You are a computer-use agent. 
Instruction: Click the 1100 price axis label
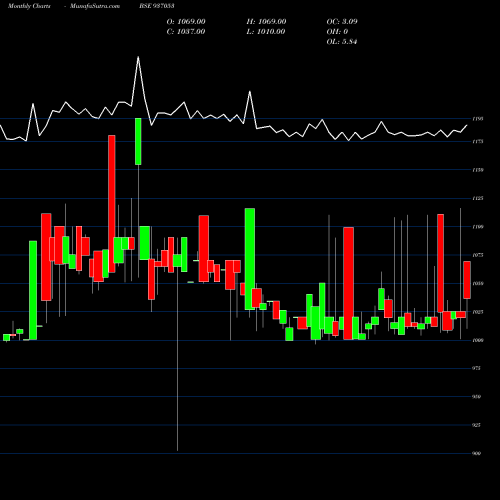(x=477, y=227)
